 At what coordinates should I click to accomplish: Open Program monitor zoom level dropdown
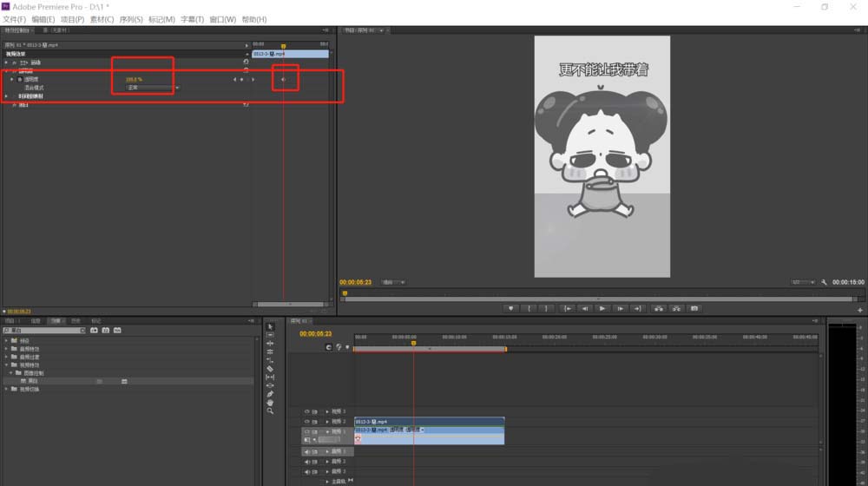point(393,282)
